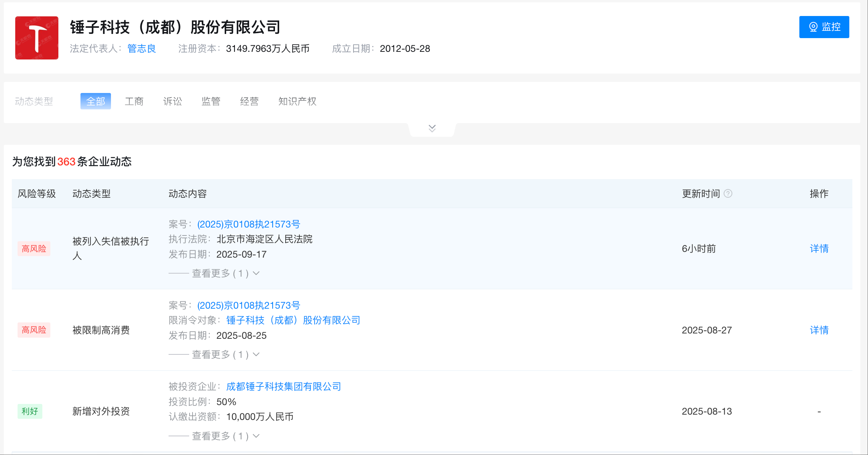Screen dimensions: 868x455
Task: Click the green 利好 positive badge
Action: (x=30, y=412)
